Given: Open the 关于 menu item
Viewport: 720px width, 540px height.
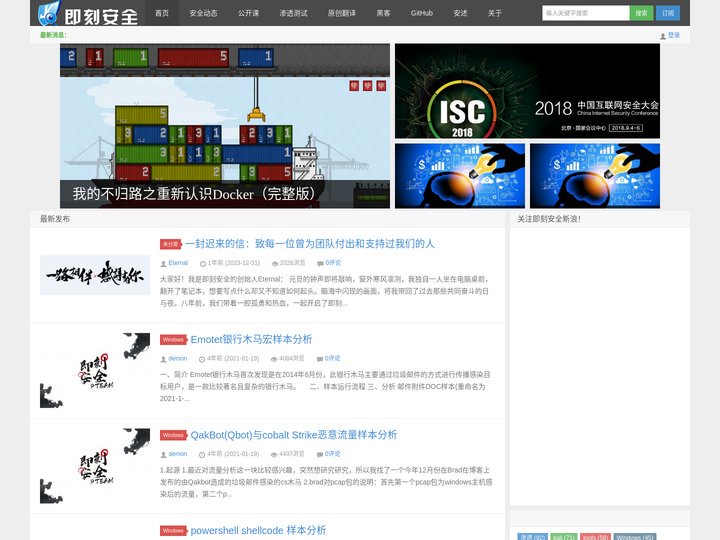Looking at the screenshot, I should (x=495, y=13).
